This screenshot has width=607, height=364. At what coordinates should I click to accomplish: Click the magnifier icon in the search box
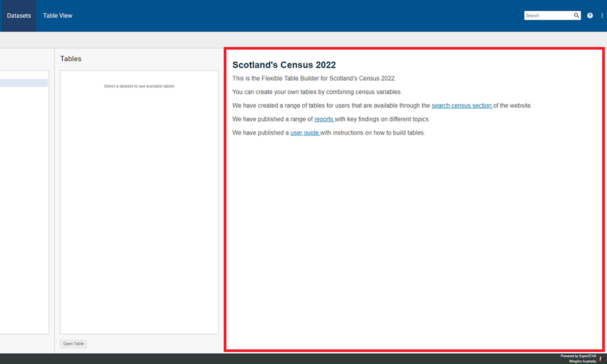576,15
